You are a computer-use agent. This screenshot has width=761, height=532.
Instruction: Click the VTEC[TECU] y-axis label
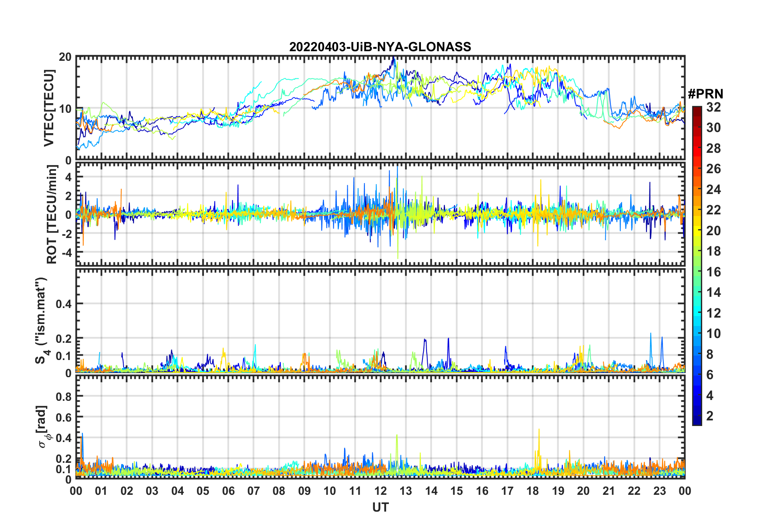coord(49,108)
